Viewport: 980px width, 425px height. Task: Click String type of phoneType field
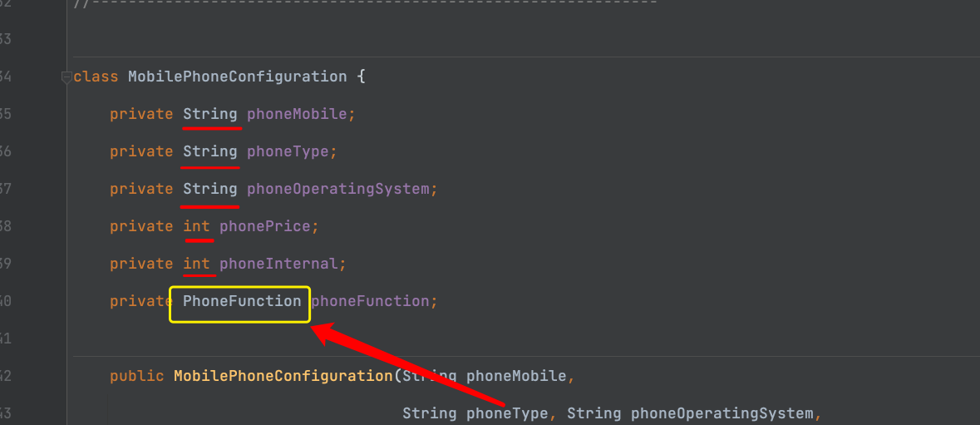coord(210,151)
